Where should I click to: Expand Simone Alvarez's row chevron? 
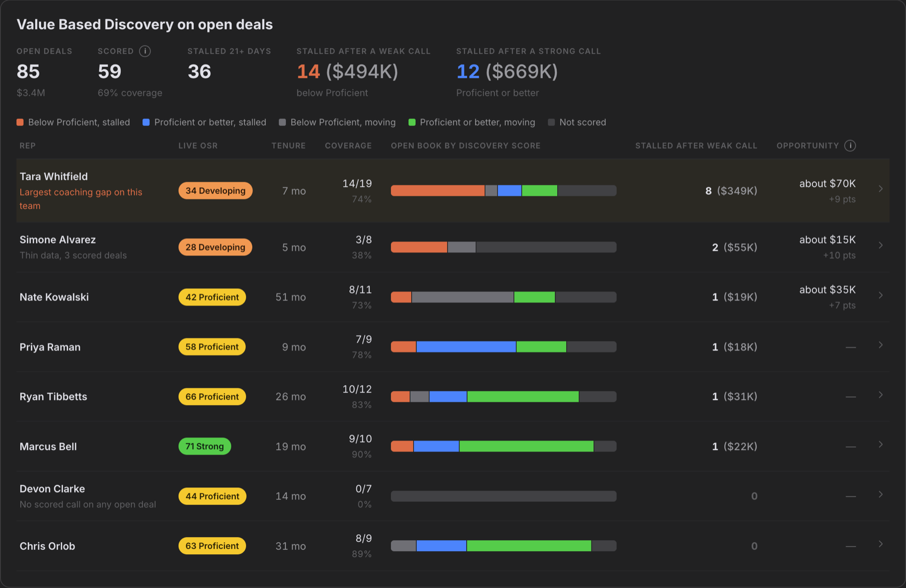(881, 245)
